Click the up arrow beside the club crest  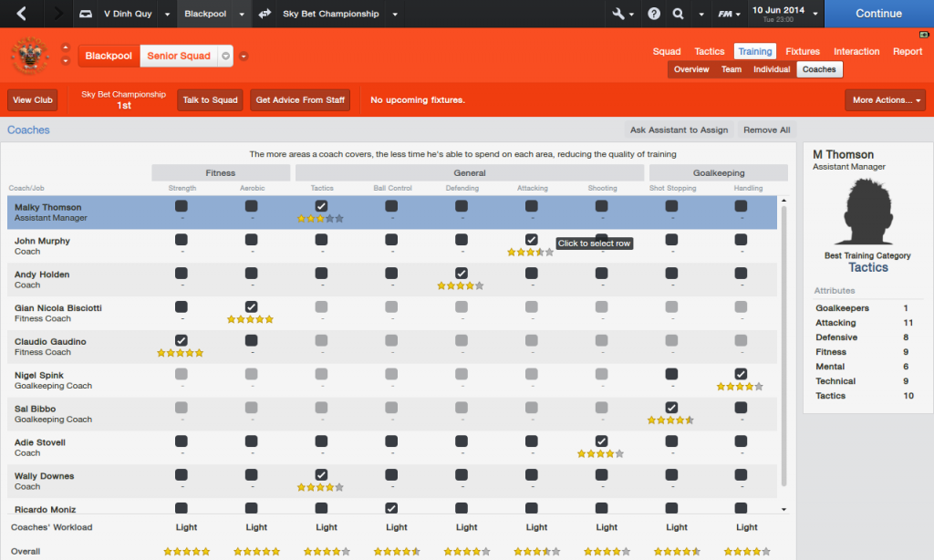pyautogui.click(x=66, y=47)
